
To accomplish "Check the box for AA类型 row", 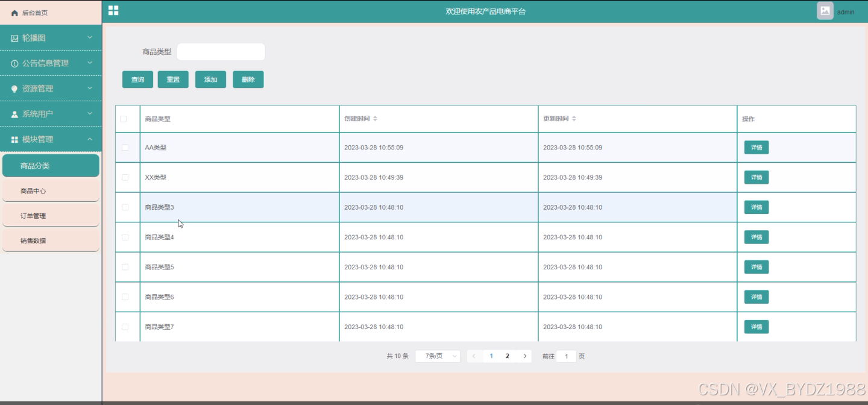I will pos(125,147).
